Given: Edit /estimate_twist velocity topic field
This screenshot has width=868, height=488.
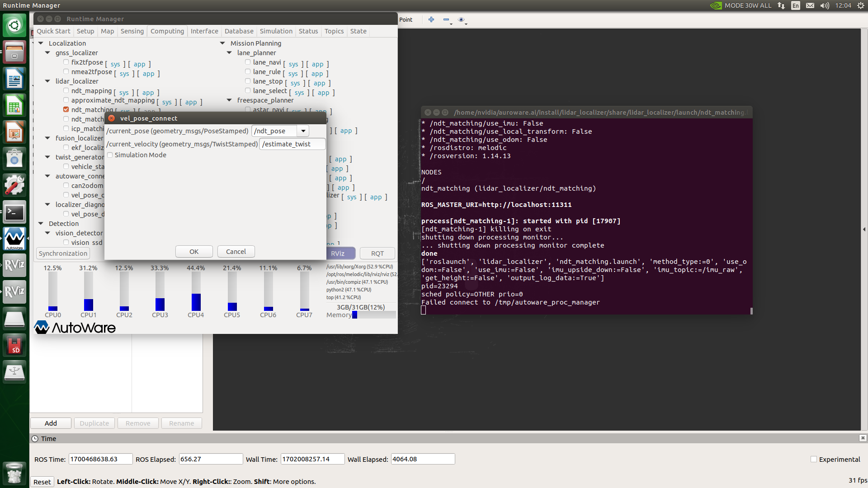Looking at the screenshot, I should [292, 144].
